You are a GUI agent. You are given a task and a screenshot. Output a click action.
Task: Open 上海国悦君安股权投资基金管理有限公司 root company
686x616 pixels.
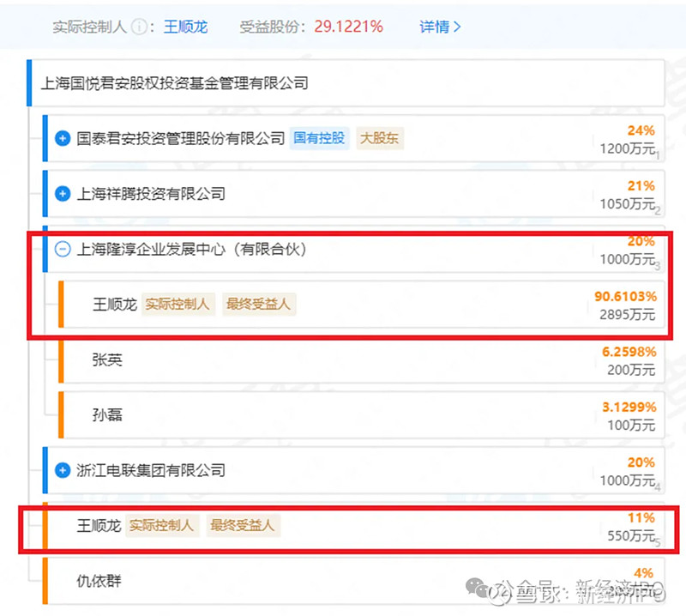175,83
